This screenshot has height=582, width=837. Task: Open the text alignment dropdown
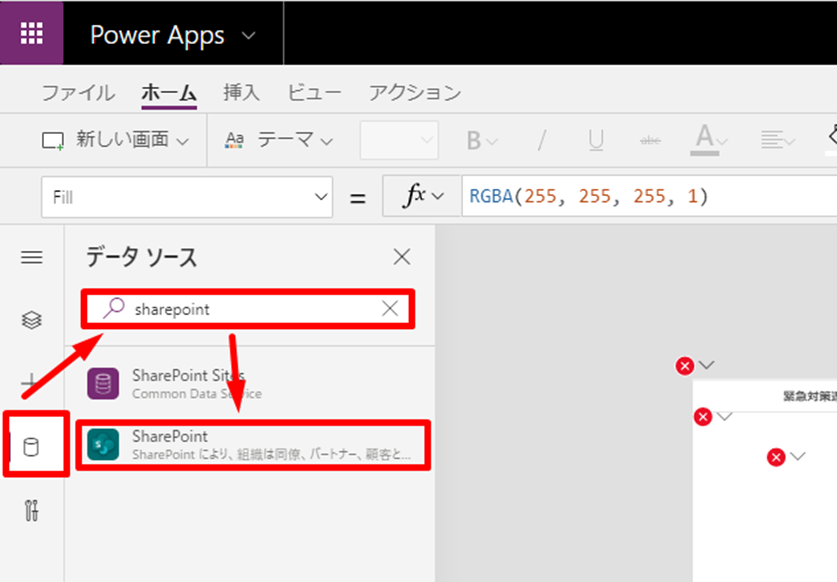coord(777,141)
